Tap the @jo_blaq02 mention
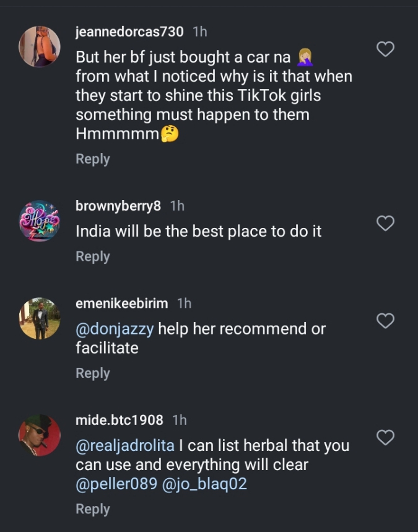The width and height of the screenshot is (418, 532). [x=204, y=484]
